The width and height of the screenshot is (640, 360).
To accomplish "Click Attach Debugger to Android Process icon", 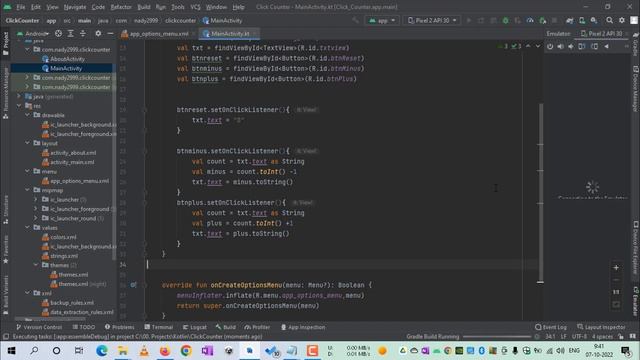I will tap(542, 20).
